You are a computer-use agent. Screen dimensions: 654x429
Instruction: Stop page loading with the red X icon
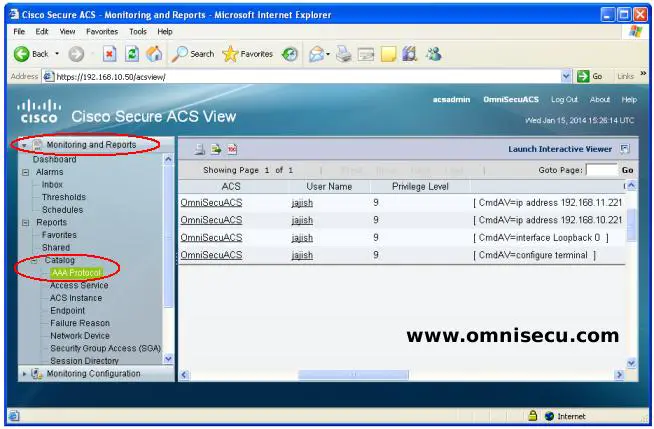coord(109,54)
